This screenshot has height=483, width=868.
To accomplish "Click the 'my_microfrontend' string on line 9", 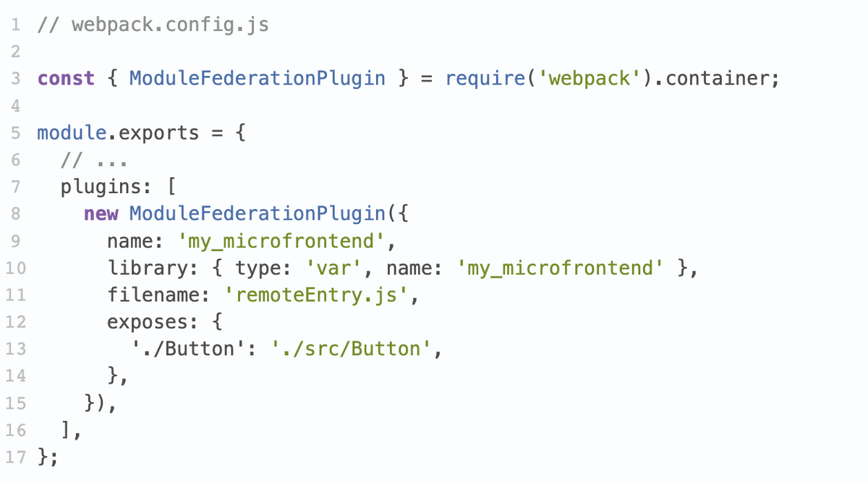I will 282,241.
